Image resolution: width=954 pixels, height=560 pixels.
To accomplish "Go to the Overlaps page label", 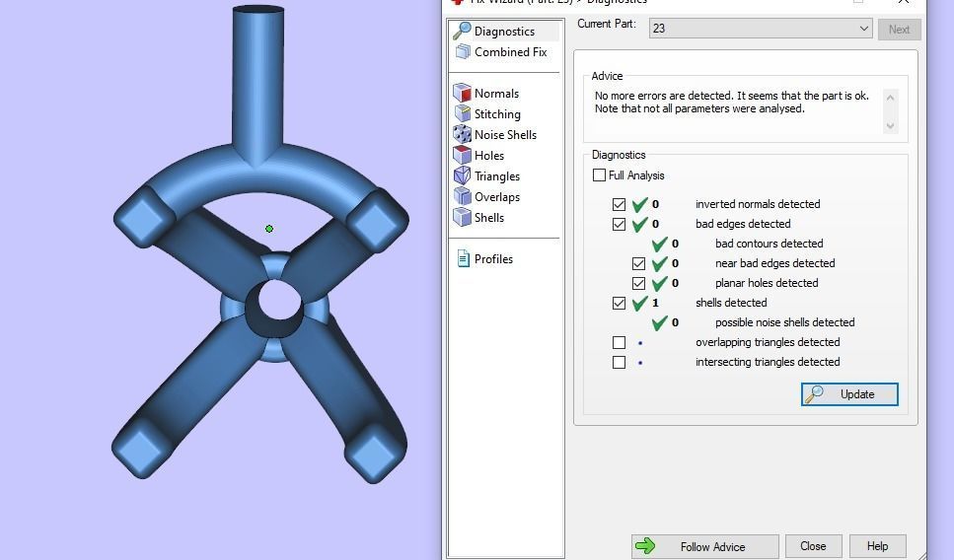I will pyautogui.click(x=497, y=197).
